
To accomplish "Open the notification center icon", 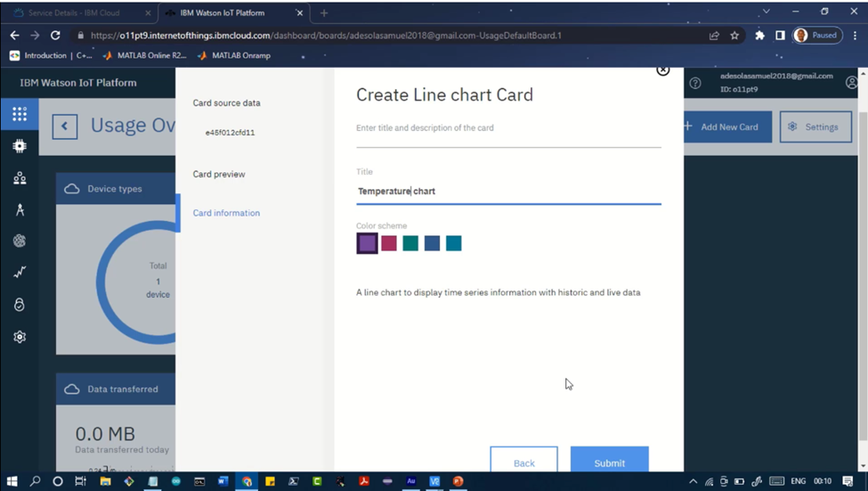I will click(x=848, y=481).
